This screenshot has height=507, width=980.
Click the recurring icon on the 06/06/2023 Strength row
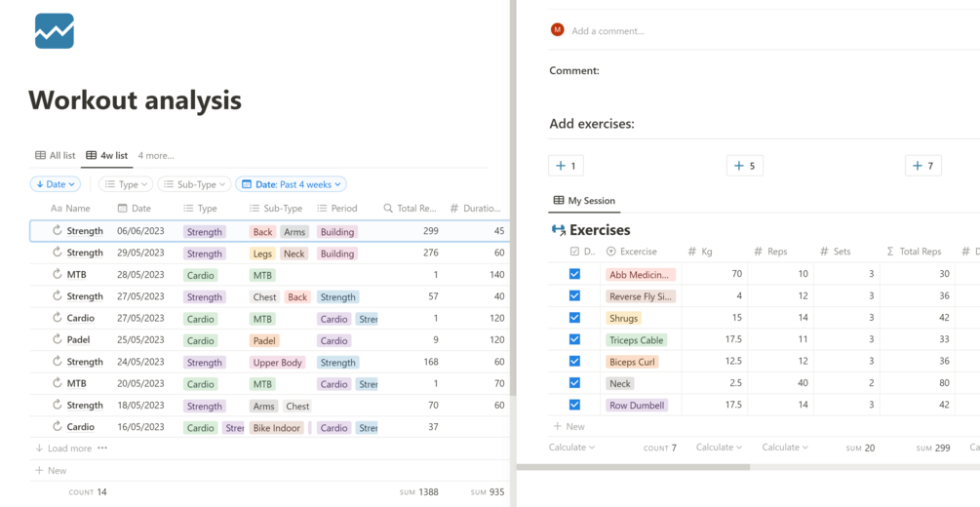pyautogui.click(x=58, y=231)
